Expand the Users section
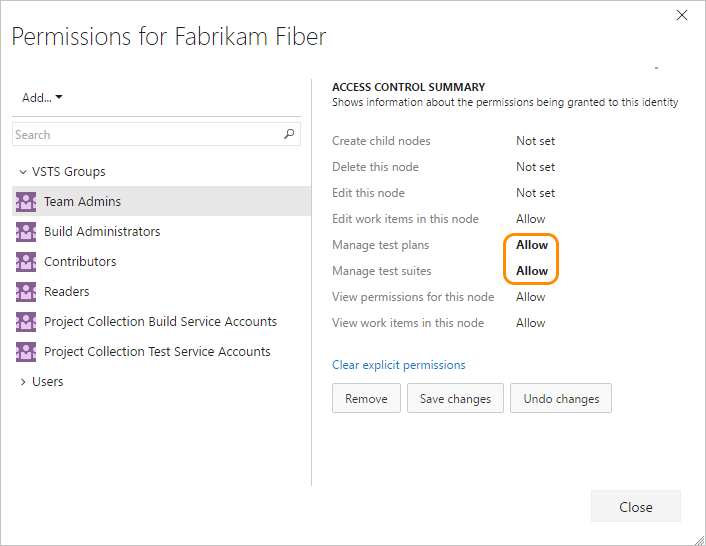The height and width of the screenshot is (546, 706). coord(23,382)
